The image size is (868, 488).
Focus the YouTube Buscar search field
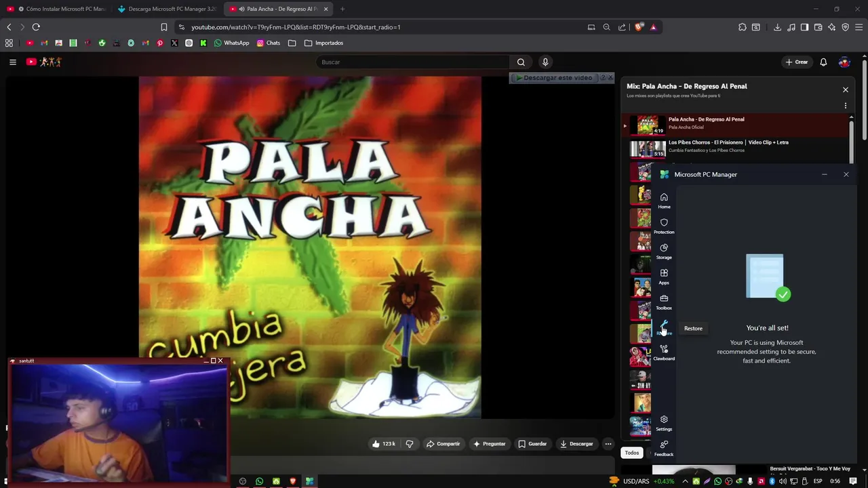click(412, 62)
